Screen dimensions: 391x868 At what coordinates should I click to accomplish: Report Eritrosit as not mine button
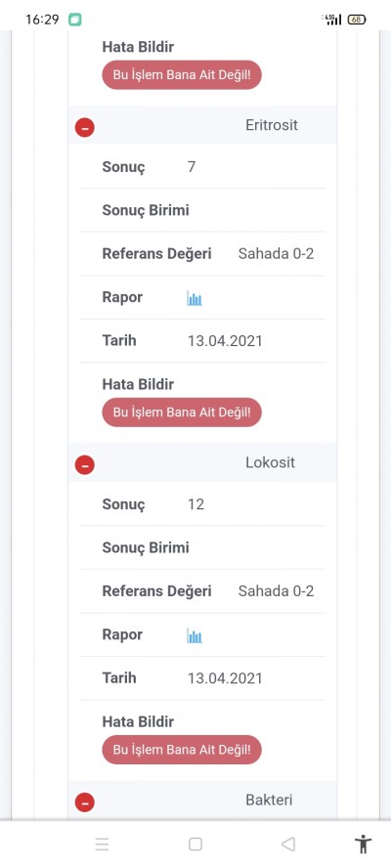pyautogui.click(x=182, y=412)
